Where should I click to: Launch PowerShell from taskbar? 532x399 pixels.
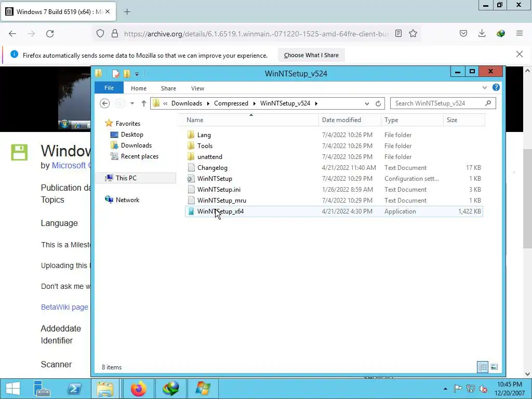pos(74,388)
